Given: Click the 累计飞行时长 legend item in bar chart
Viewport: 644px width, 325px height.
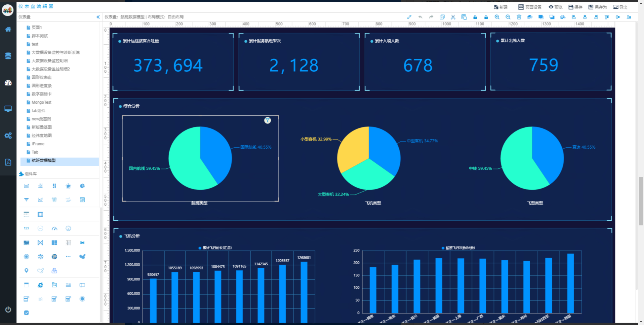Looking at the screenshot, I should 215,248.
